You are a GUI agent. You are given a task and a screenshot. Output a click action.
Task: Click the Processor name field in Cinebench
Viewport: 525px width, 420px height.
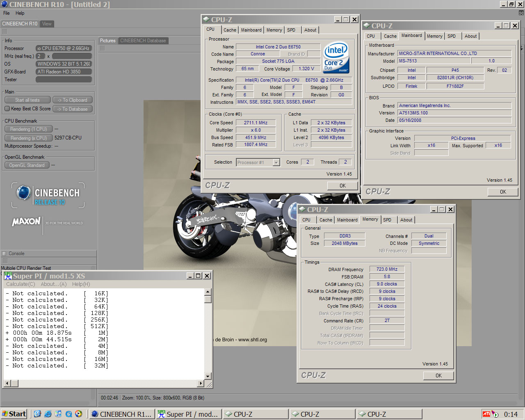[x=64, y=48]
